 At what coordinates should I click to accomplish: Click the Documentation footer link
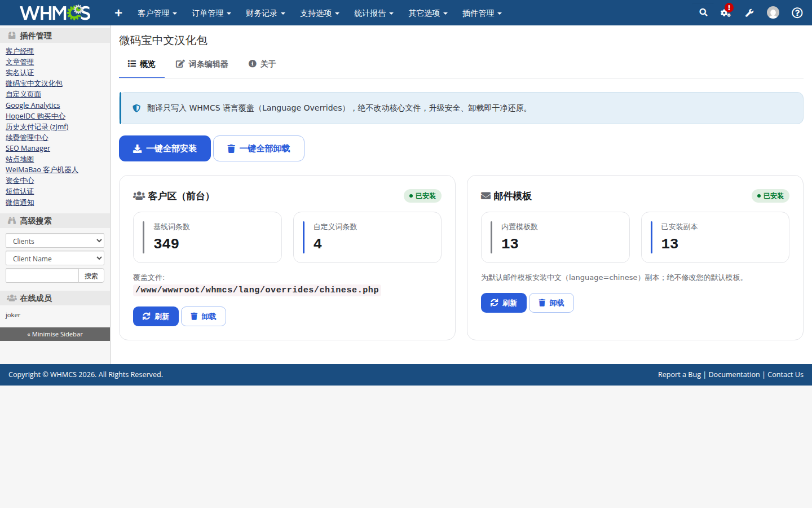tap(734, 375)
